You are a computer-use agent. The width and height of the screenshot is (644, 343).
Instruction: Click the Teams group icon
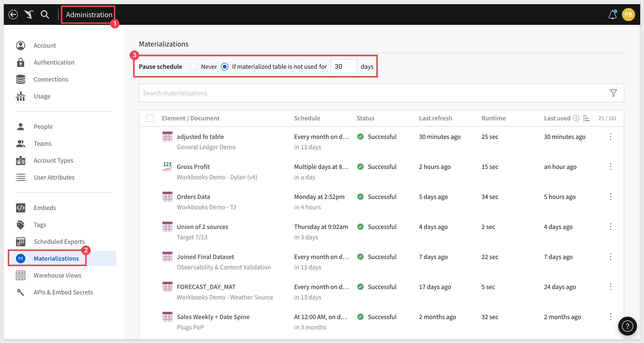(20, 144)
